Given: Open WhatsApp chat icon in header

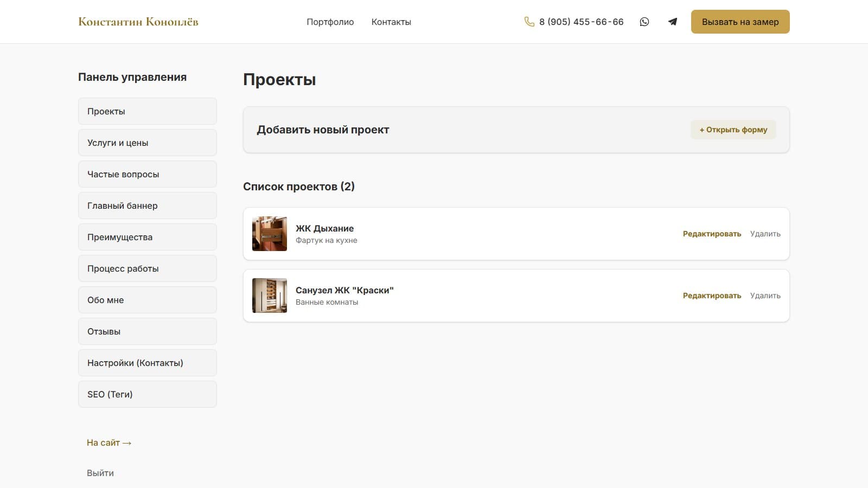Looking at the screenshot, I should coord(644,22).
